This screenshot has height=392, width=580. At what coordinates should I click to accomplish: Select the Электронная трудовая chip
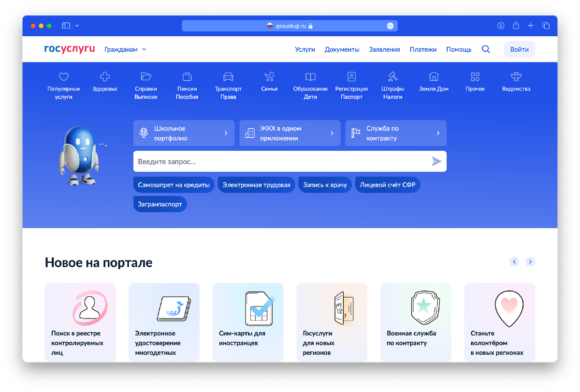[x=256, y=185]
